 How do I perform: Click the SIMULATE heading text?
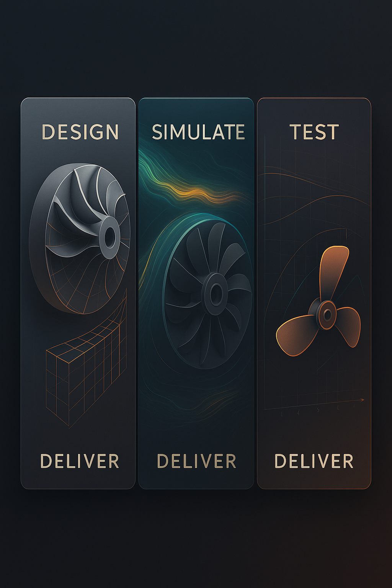(198, 132)
